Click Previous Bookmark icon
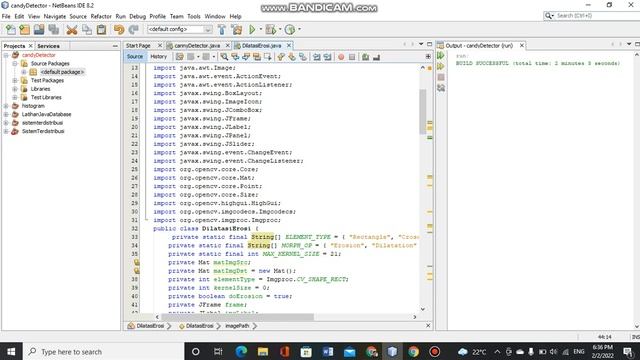 coord(281,57)
